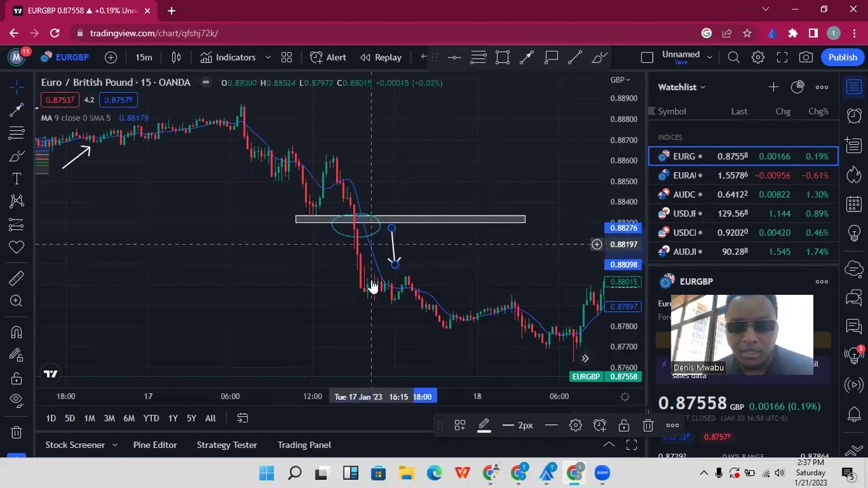Select the Text tool in left toolbar
Screen dimensions: 868x488
click(17, 179)
